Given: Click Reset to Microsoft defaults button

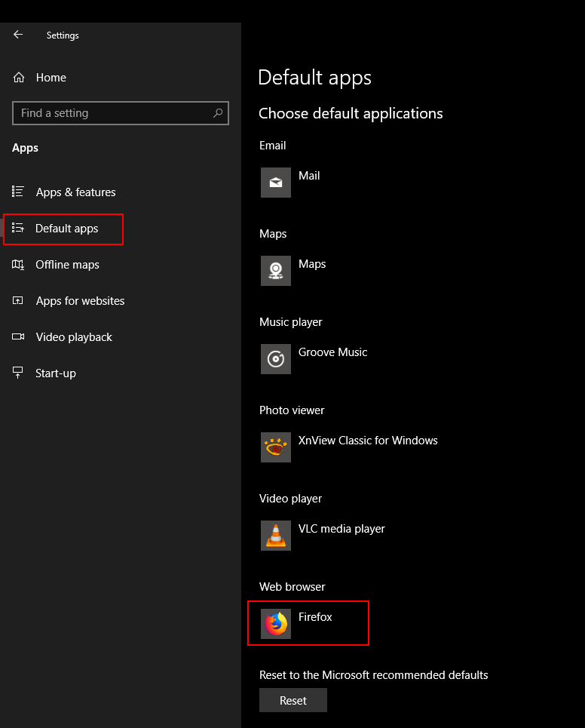Looking at the screenshot, I should pyautogui.click(x=293, y=700).
